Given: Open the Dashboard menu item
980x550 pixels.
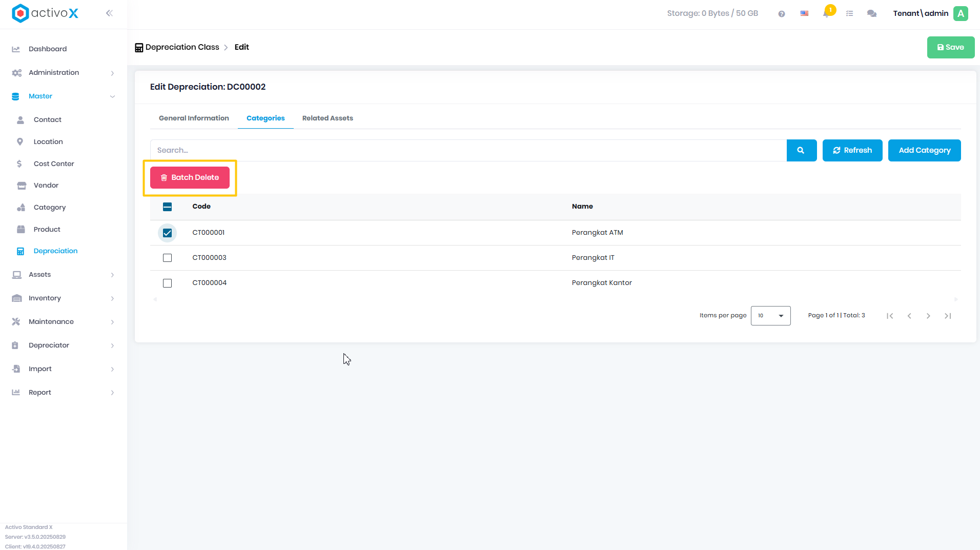Looking at the screenshot, I should pos(48,49).
